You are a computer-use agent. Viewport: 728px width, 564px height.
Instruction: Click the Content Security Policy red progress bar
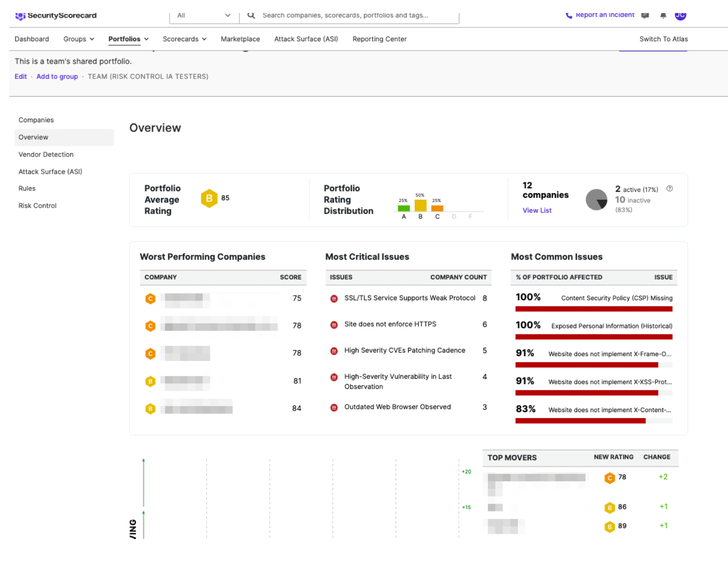[x=594, y=309]
